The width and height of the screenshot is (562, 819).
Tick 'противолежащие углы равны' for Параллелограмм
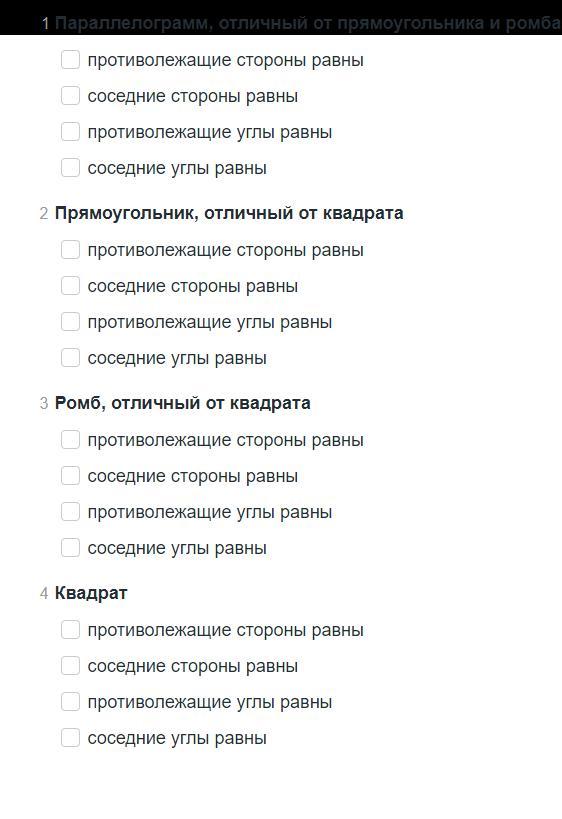pos(71,132)
